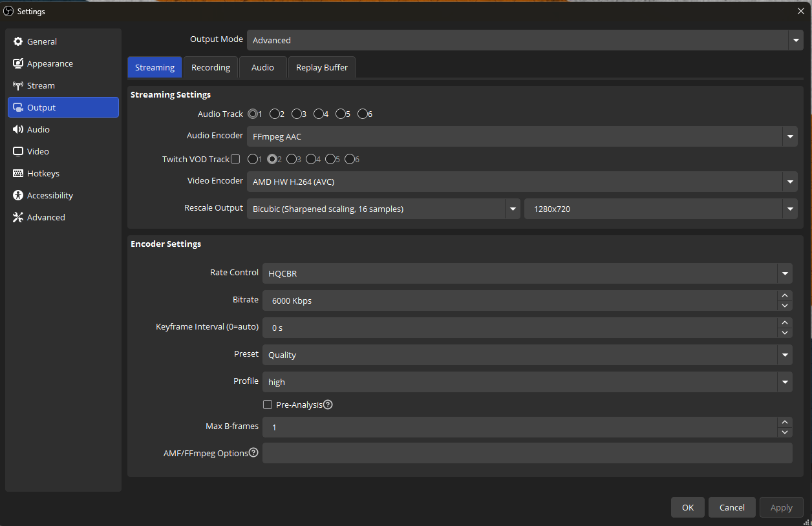This screenshot has height=526, width=812.
Task: Select Audio Track 3 radio button
Action: point(296,114)
